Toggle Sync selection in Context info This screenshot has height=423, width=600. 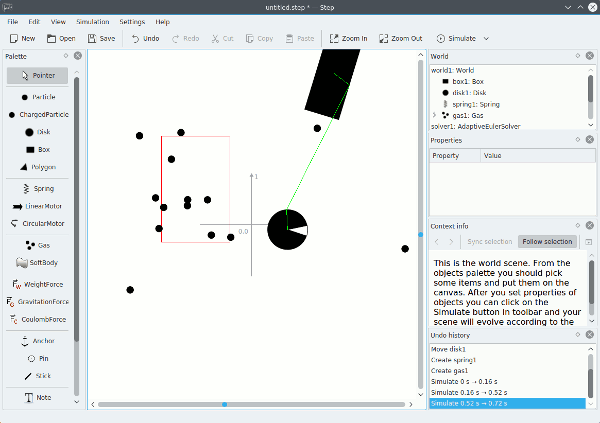(489, 242)
